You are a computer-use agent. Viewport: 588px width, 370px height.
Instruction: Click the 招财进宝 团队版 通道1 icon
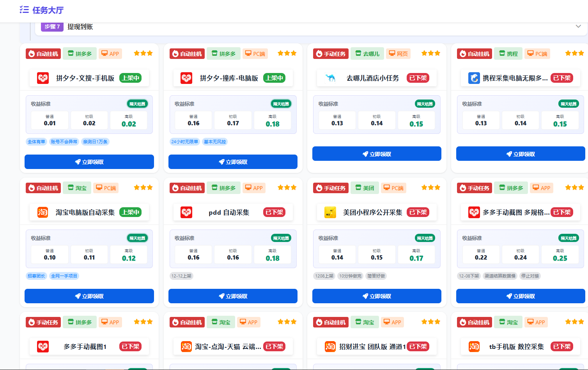click(330, 347)
